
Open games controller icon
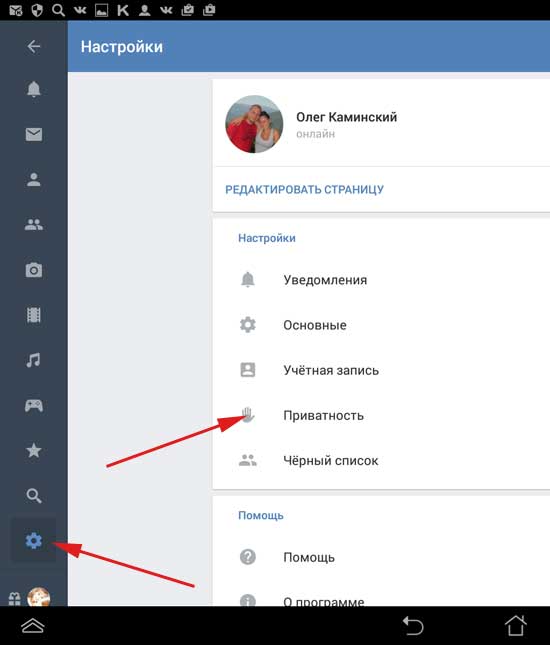coord(34,406)
